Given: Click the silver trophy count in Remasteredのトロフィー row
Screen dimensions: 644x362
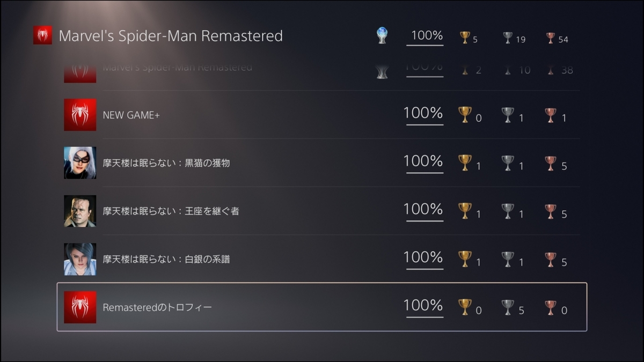Looking at the screenshot, I should click(x=521, y=311).
